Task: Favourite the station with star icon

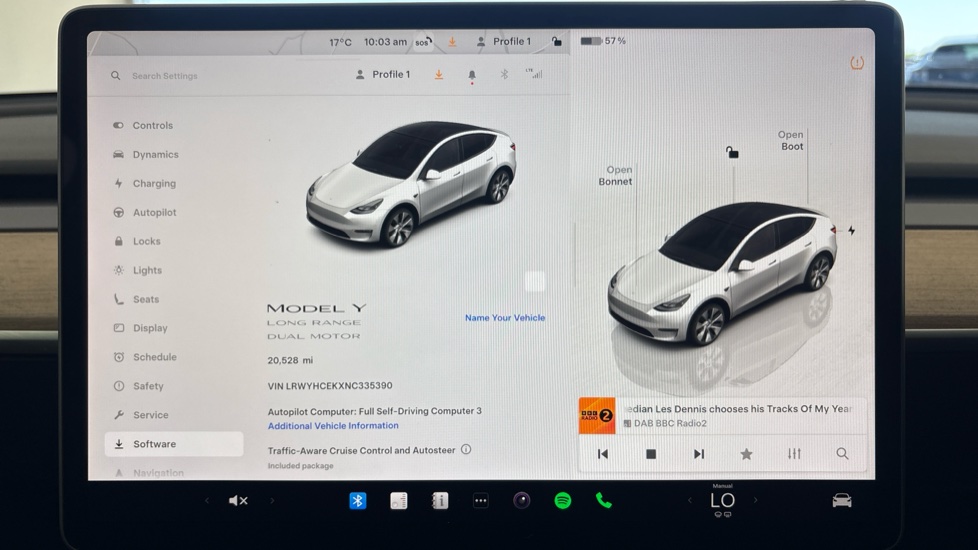Action: click(746, 454)
